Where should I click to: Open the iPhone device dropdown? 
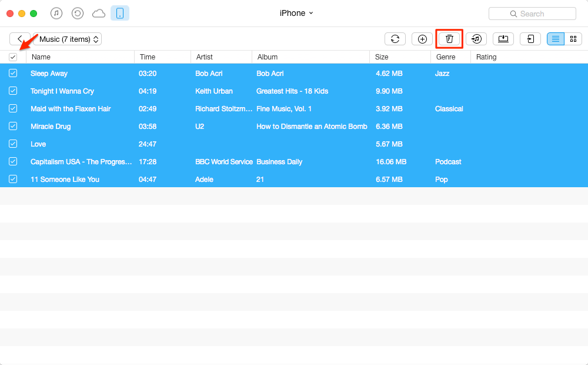pos(296,13)
